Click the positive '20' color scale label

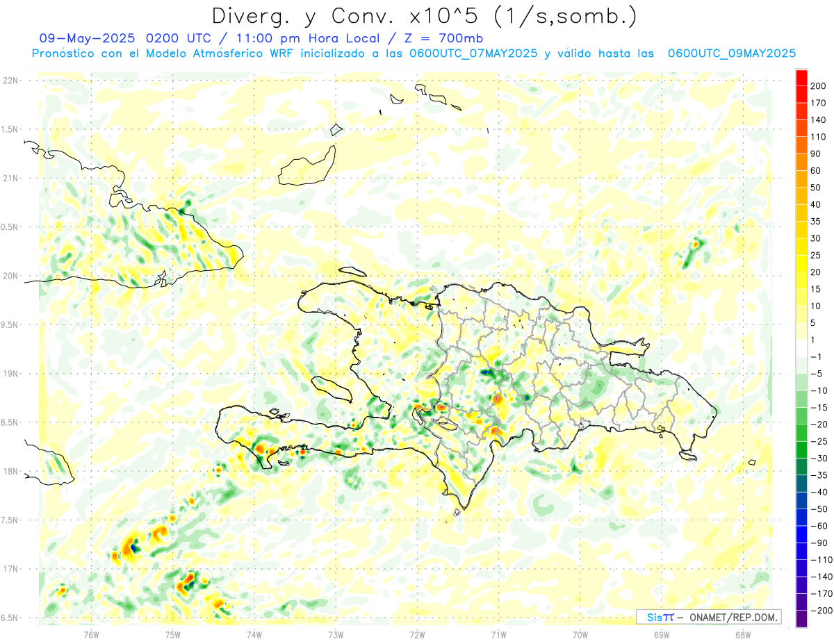817,272
